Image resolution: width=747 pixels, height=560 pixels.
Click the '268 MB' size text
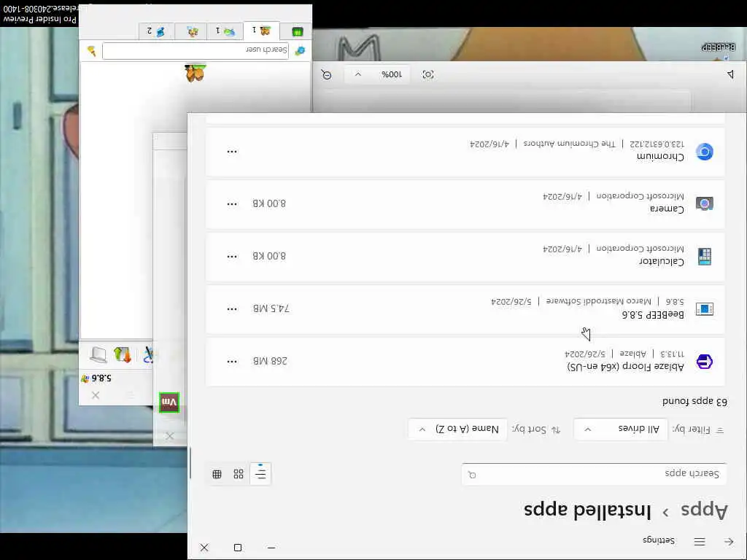(x=270, y=361)
